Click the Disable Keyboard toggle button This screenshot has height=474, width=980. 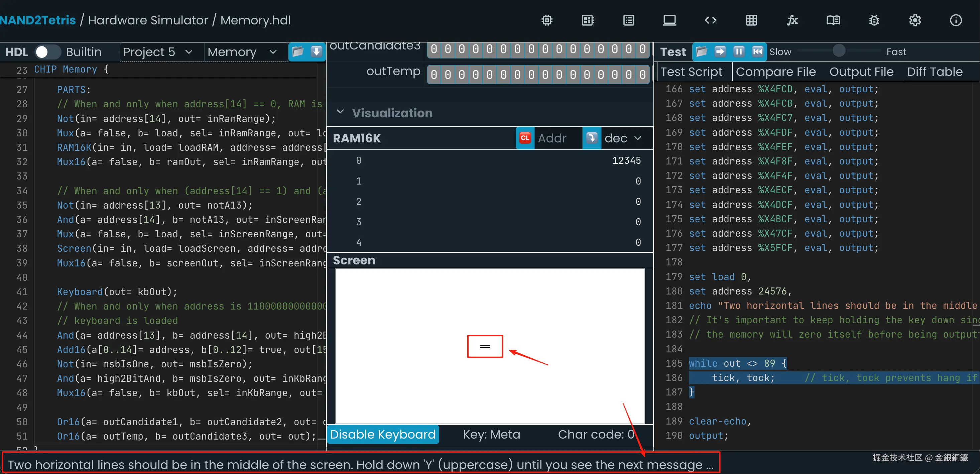[382, 434]
